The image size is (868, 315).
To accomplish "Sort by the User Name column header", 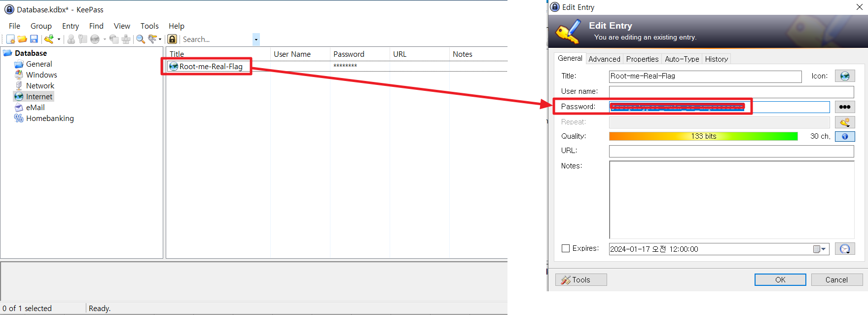I will [300, 54].
